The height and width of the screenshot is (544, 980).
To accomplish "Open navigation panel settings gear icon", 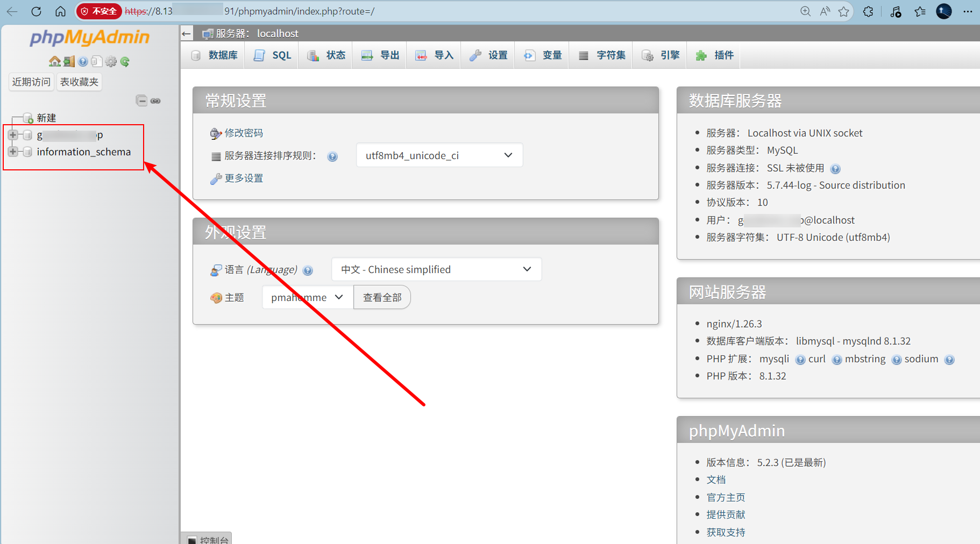I will [x=111, y=61].
